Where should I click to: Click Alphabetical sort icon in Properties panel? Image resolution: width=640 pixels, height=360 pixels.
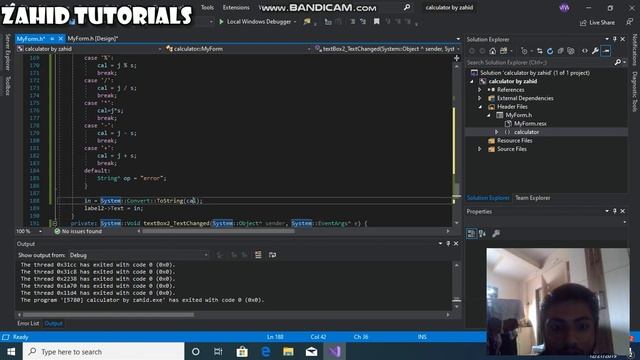coord(482,233)
